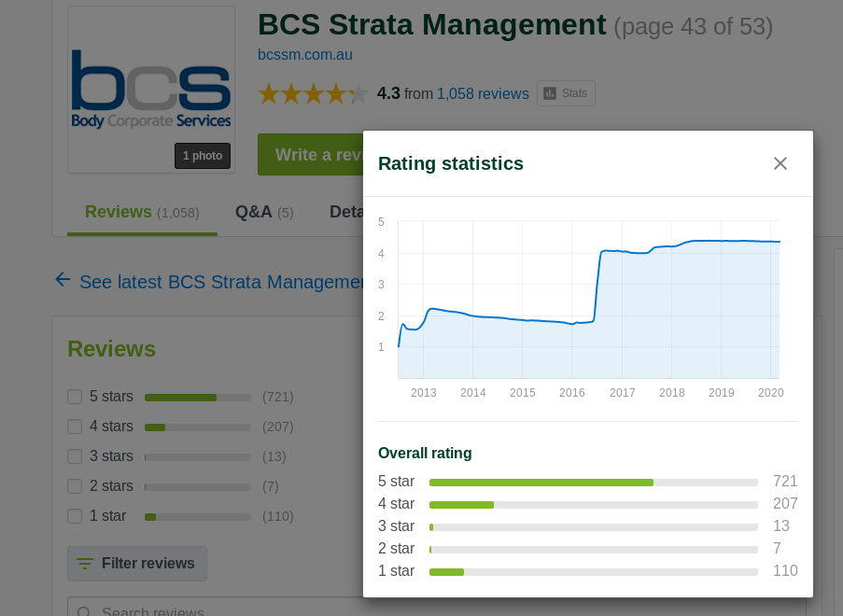Open the bcssm.com.au website link

305,54
